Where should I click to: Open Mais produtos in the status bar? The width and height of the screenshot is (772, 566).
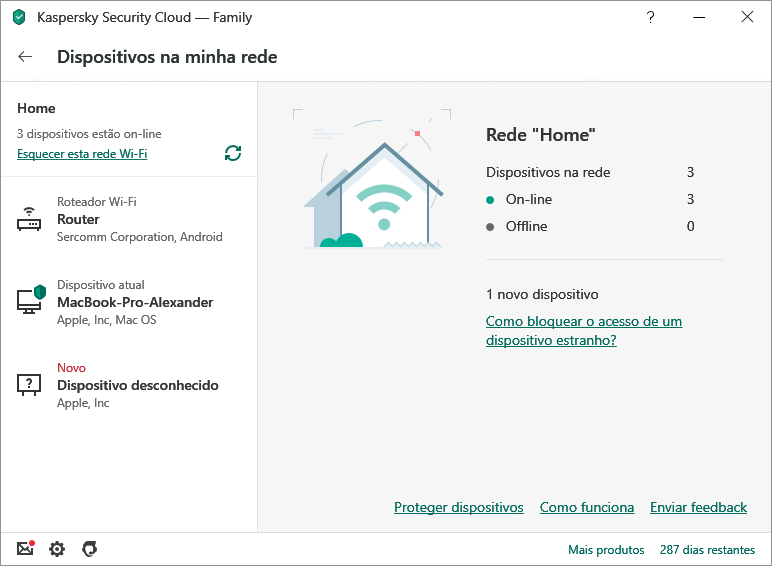coord(606,550)
